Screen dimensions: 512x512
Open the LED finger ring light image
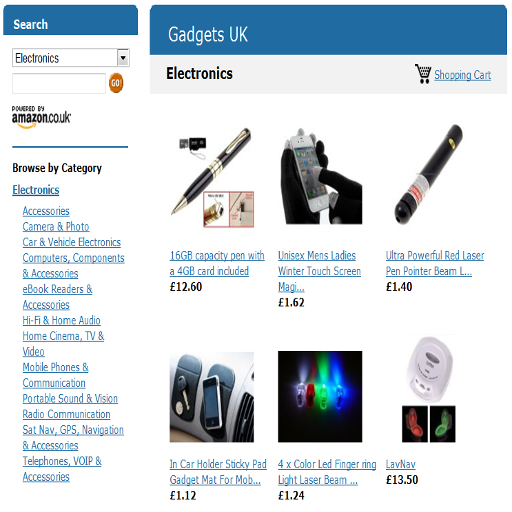[x=320, y=396]
